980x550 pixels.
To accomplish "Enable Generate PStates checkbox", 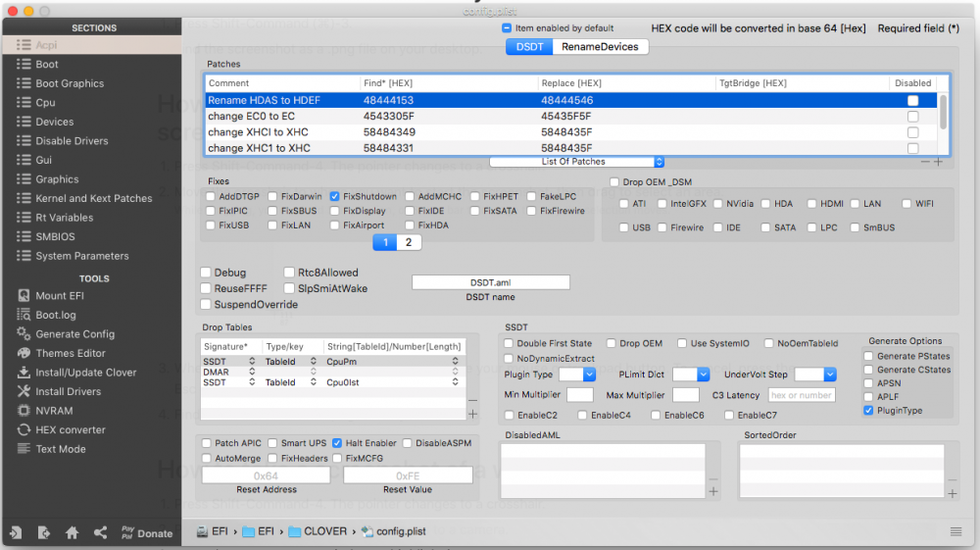I will point(868,356).
